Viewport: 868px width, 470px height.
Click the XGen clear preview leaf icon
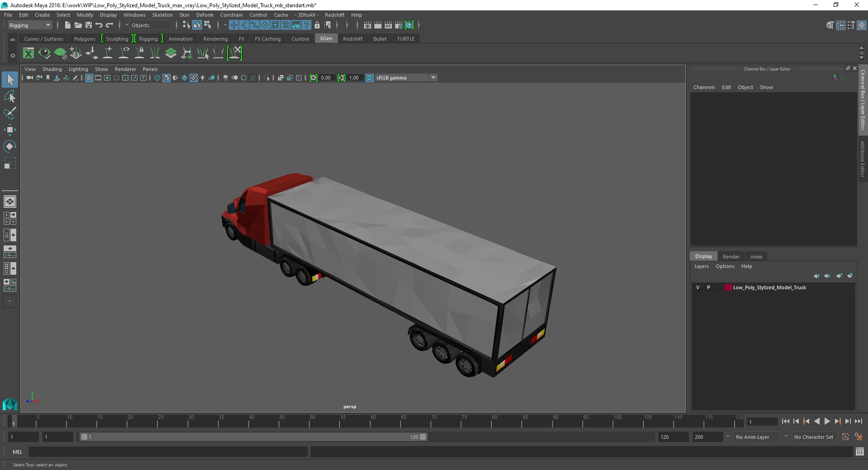pos(60,53)
